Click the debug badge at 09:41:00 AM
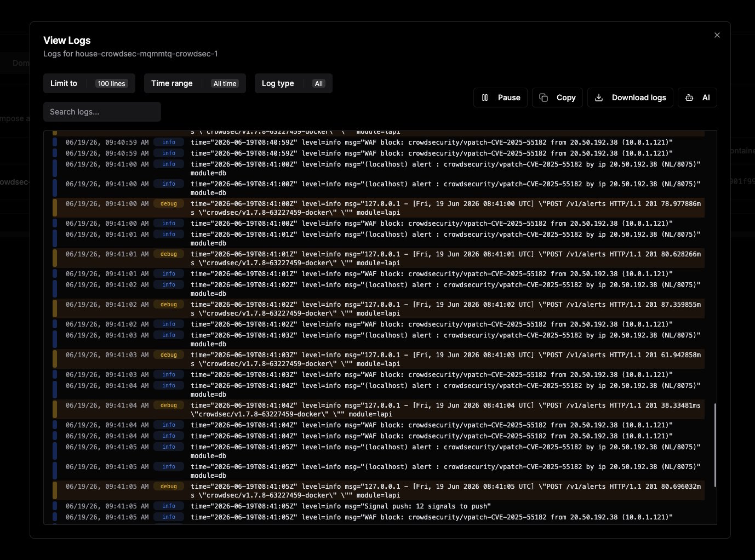The width and height of the screenshot is (755, 560). pyautogui.click(x=169, y=204)
